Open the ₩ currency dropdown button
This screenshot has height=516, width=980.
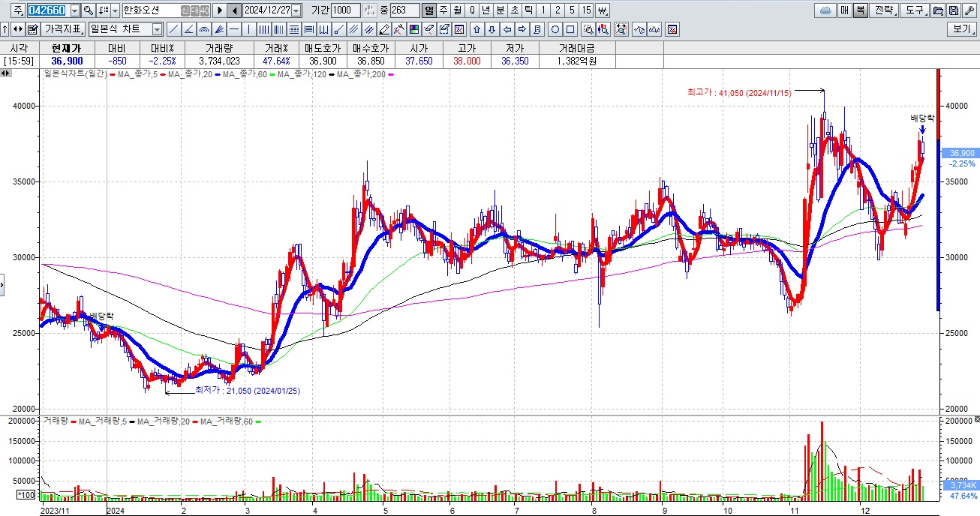point(602,10)
